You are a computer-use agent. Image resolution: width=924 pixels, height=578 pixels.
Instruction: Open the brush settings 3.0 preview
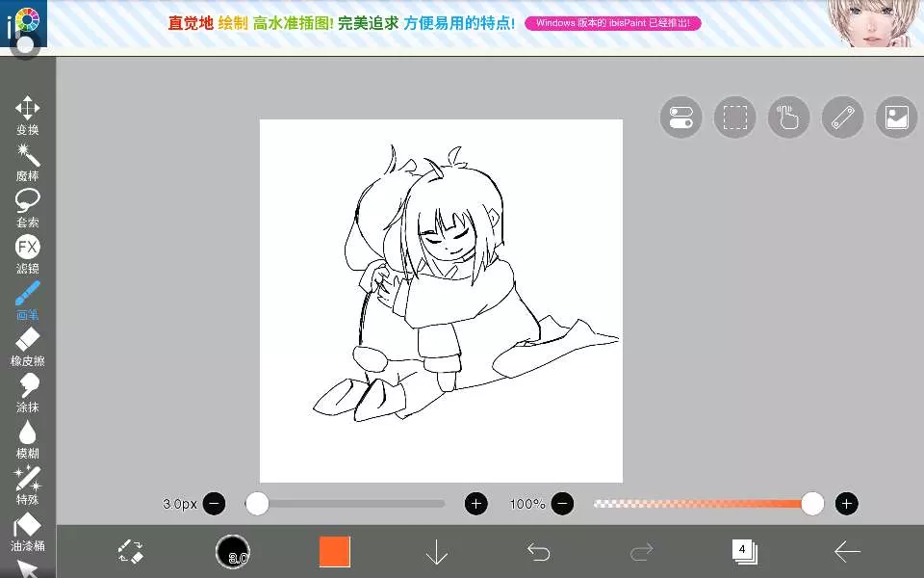233,552
